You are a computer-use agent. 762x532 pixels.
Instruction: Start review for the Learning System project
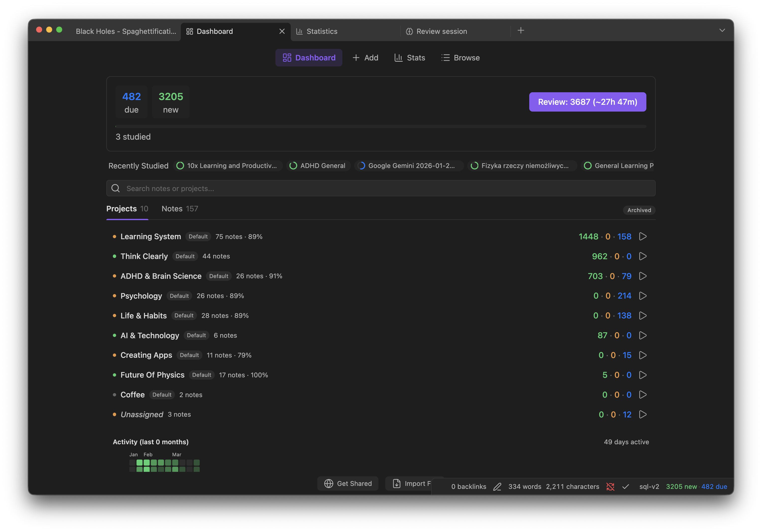pyautogui.click(x=643, y=236)
